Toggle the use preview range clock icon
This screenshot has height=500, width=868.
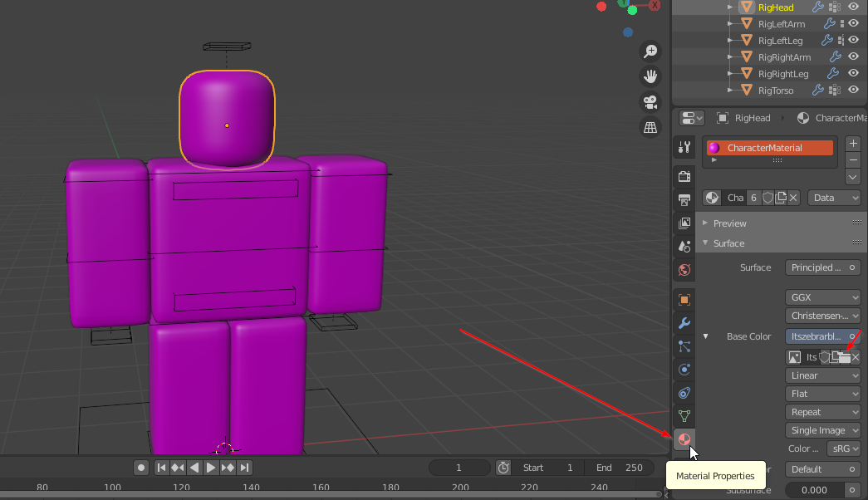(x=503, y=468)
